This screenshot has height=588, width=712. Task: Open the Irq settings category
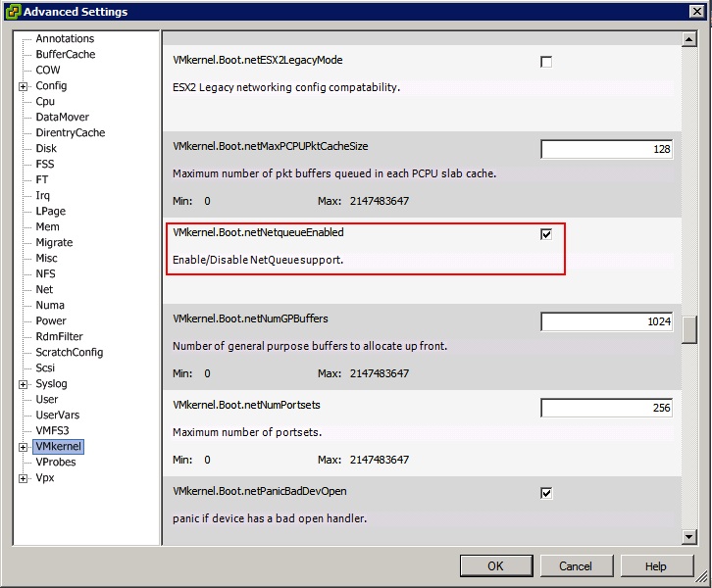click(x=43, y=196)
